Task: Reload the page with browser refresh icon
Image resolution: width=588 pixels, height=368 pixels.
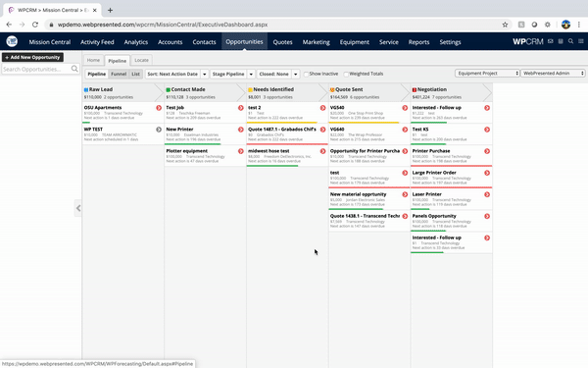Action: pos(35,25)
